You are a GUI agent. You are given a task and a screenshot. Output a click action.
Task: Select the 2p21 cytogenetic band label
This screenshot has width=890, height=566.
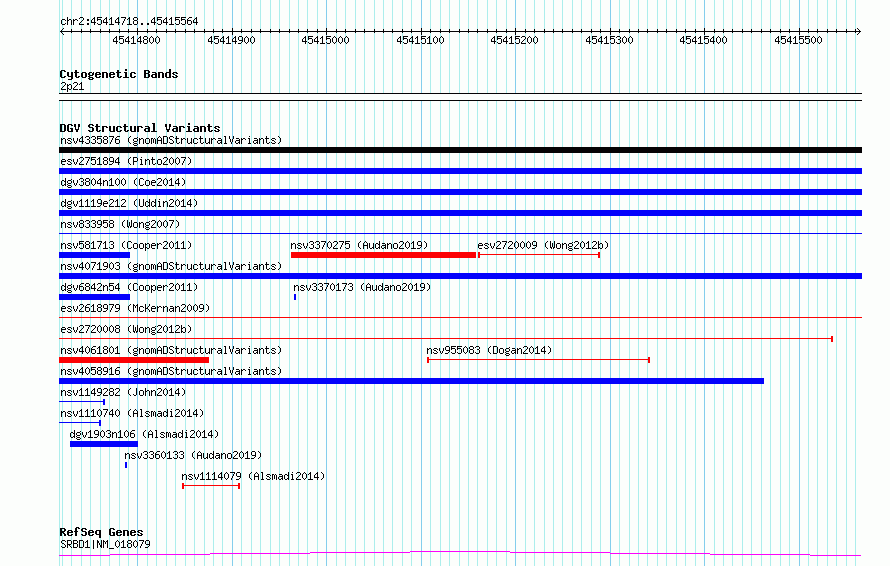[x=72, y=86]
